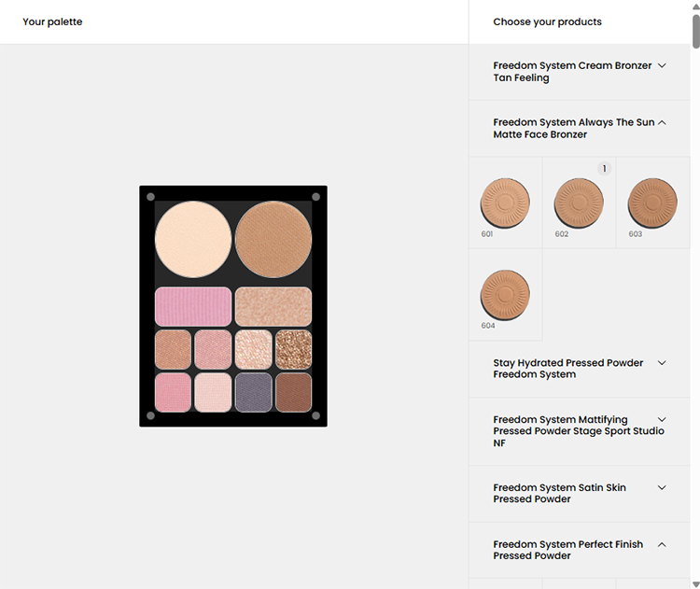Select the bronze round pan in palette
This screenshot has width=700, height=589.
point(273,239)
